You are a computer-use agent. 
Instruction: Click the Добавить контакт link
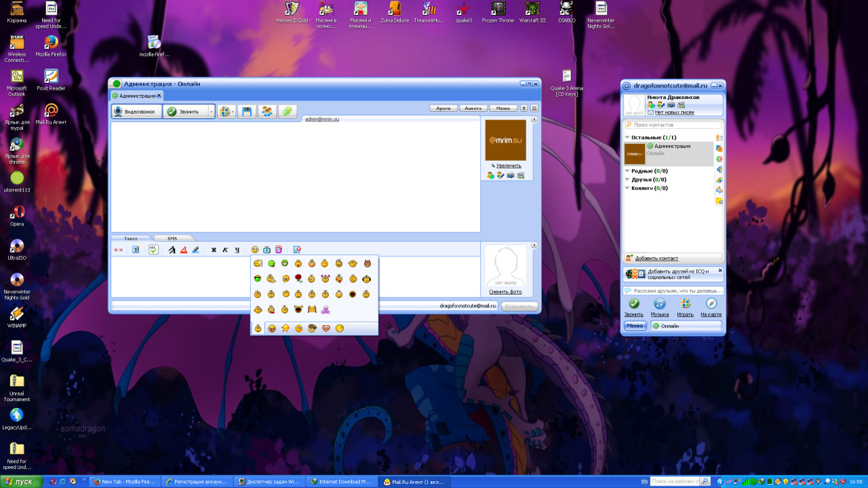pos(656,259)
